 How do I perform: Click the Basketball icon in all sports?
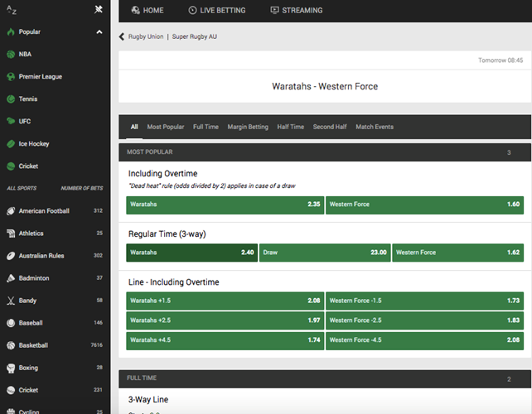point(11,345)
